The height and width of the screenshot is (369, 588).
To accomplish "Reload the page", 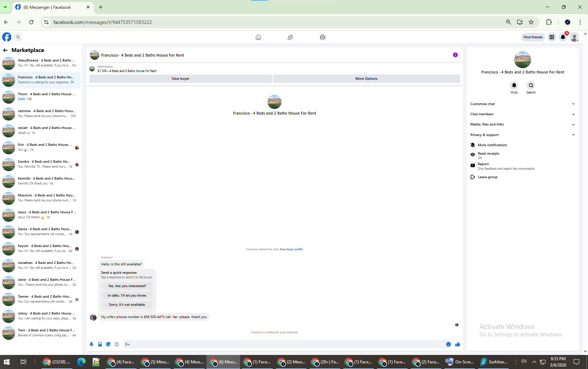I will [31, 22].
